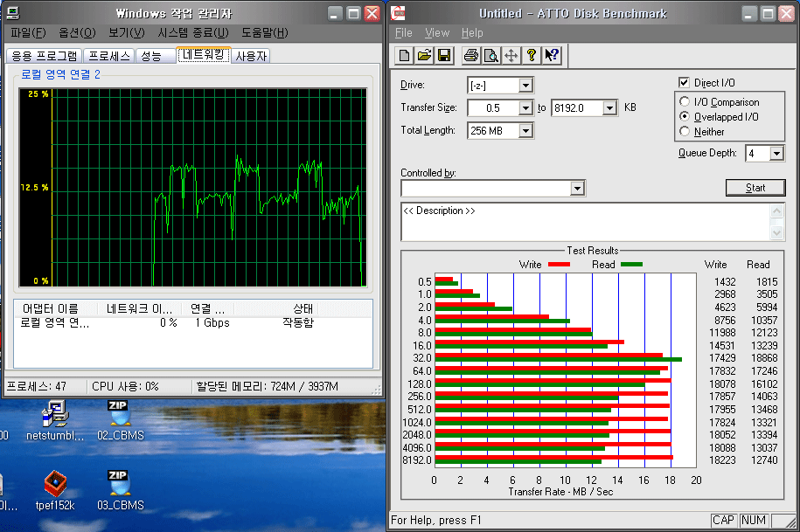The image size is (800, 532).
Task: Click Read value 18868 for 32.0
Action: [x=764, y=358]
